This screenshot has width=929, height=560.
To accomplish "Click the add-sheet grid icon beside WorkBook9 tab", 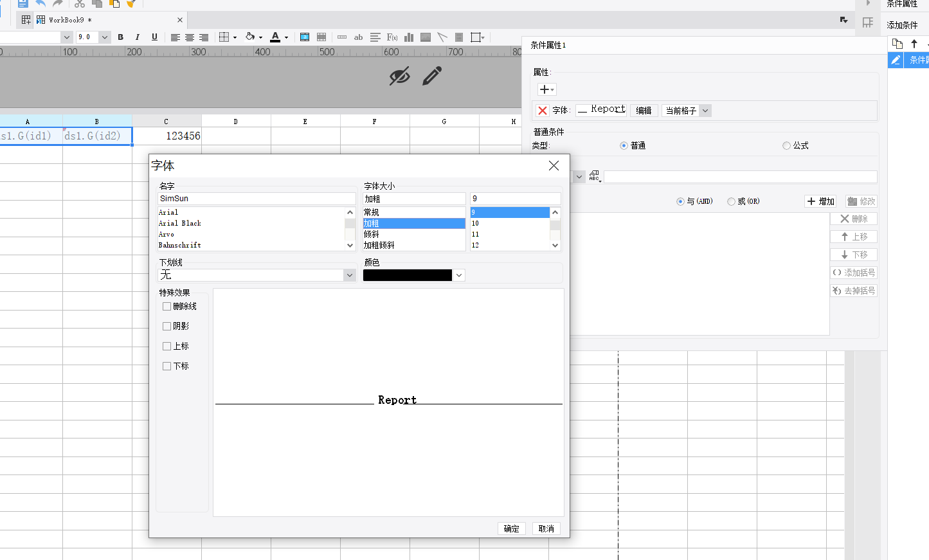I will (26, 20).
